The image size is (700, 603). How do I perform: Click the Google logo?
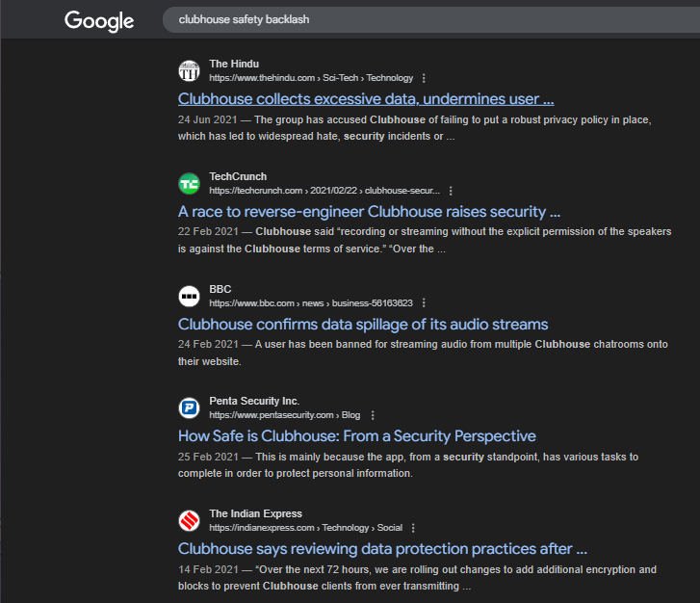[x=99, y=20]
